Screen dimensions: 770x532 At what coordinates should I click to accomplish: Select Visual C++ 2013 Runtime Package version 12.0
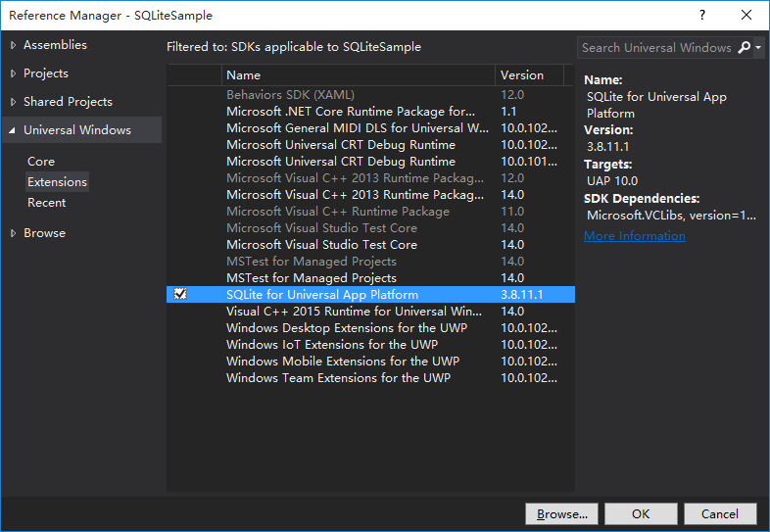[x=370, y=178]
